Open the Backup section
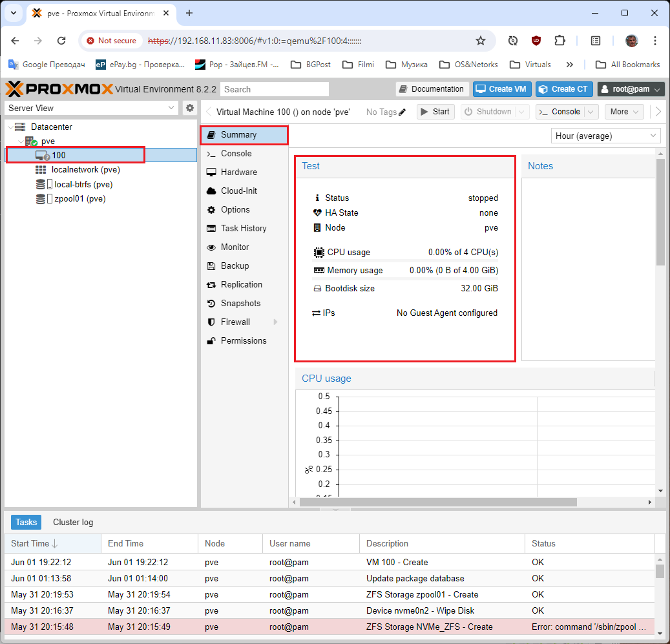The width and height of the screenshot is (670, 644). coord(244,266)
